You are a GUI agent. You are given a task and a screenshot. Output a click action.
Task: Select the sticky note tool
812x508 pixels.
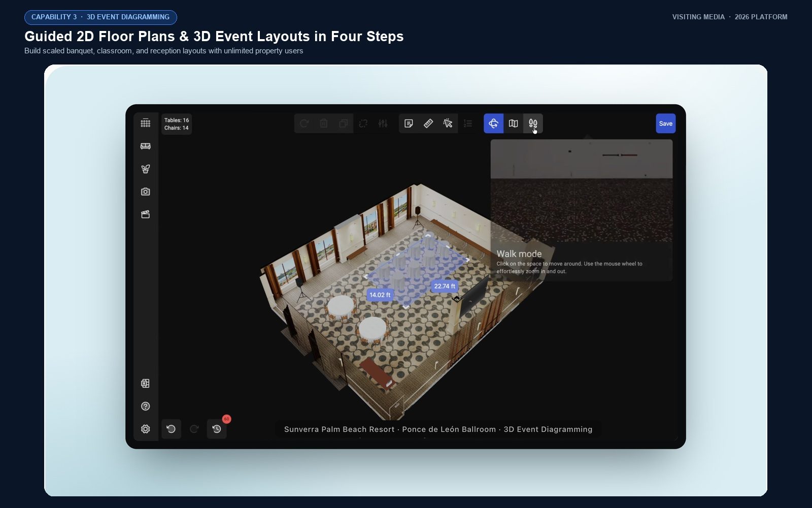coord(409,123)
